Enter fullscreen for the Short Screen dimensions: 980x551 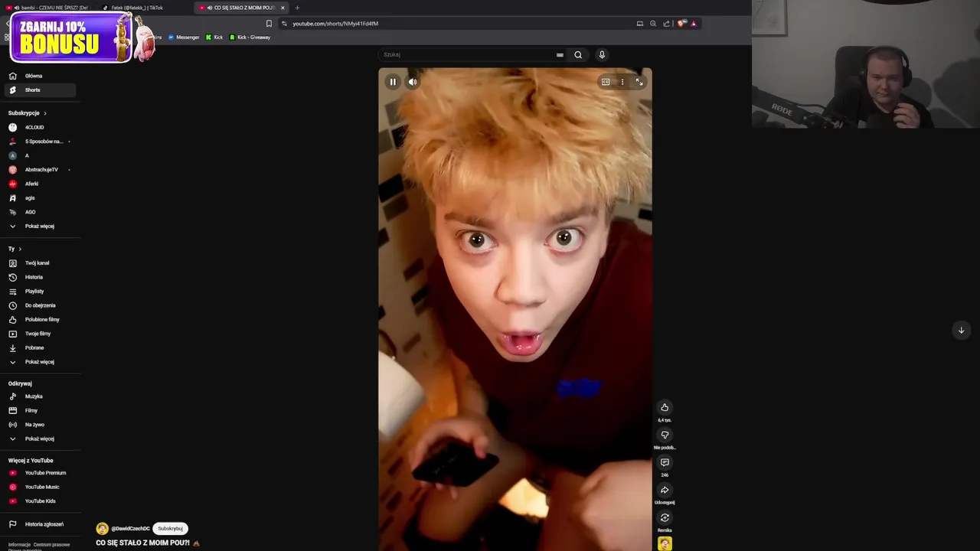(639, 82)
